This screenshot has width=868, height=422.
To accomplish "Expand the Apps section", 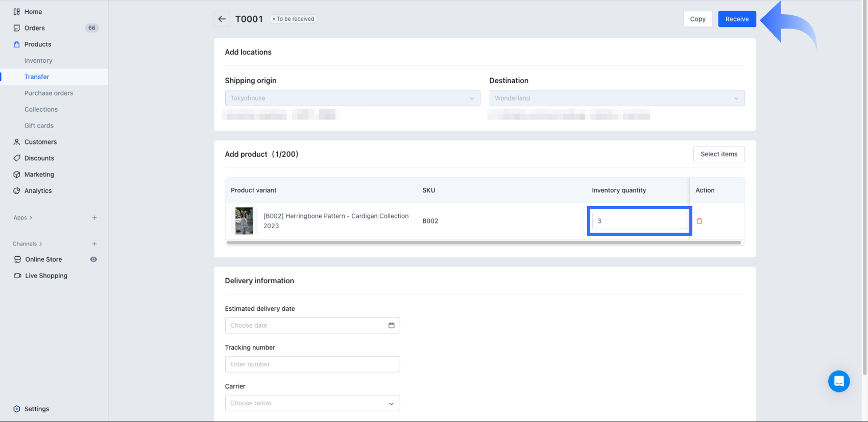I will [x=23, y=218].
